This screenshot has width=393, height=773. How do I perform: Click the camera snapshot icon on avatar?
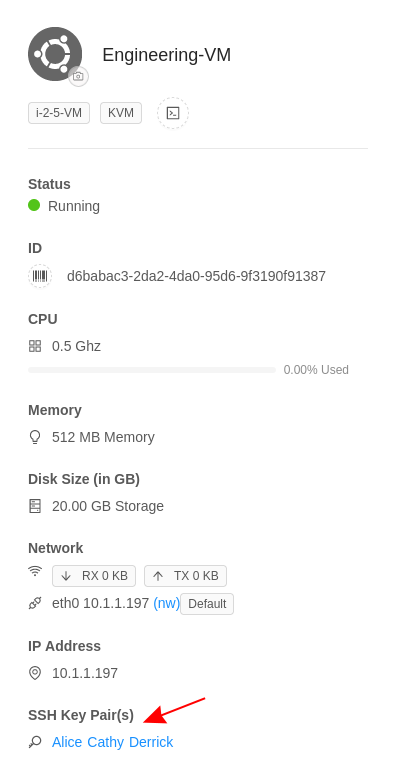point(78,76)
